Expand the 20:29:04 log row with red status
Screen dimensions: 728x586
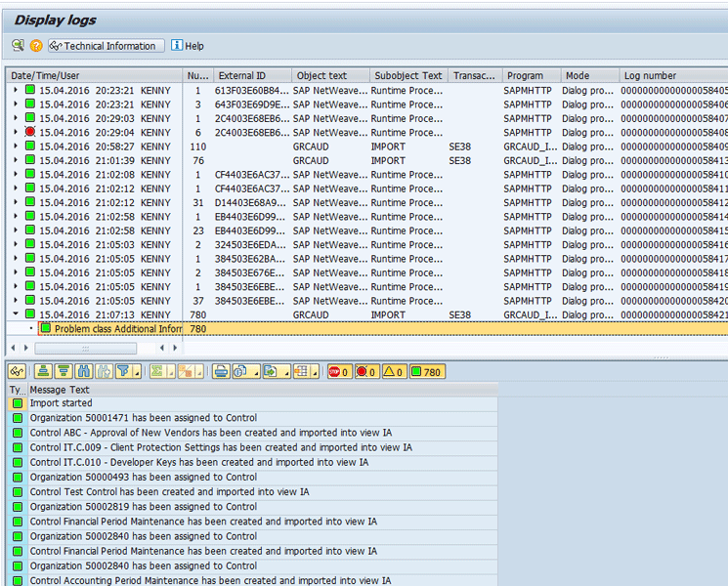[x=16, y=132]
